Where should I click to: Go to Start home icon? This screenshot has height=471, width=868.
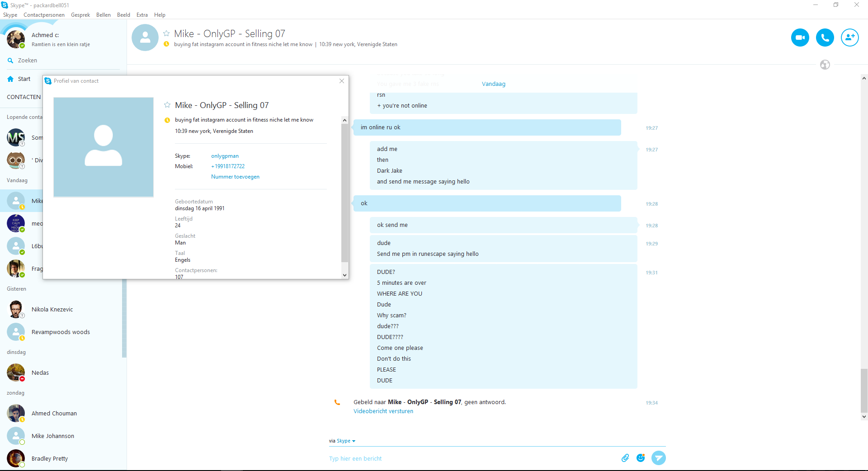click(10, 79)
